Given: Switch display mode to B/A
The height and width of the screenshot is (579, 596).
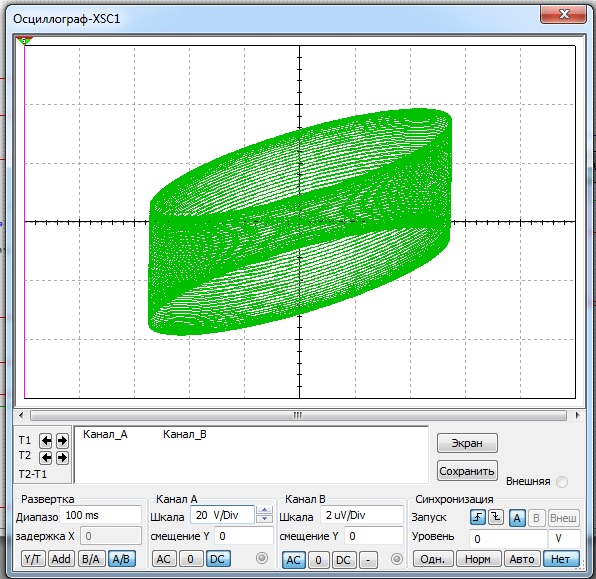Looking at the screenshot, I should tap(91, 559).
